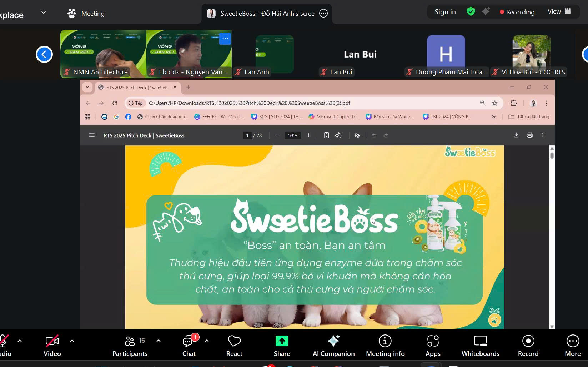
Task: Select the SweetieBoss shared screen tab
Action: (x=267, y=14)
